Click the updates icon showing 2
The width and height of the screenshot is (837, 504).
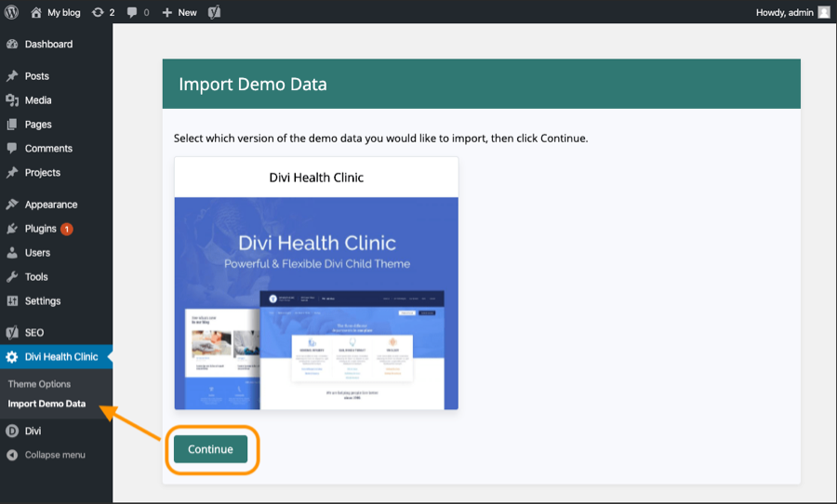click(x=98, y=12)
